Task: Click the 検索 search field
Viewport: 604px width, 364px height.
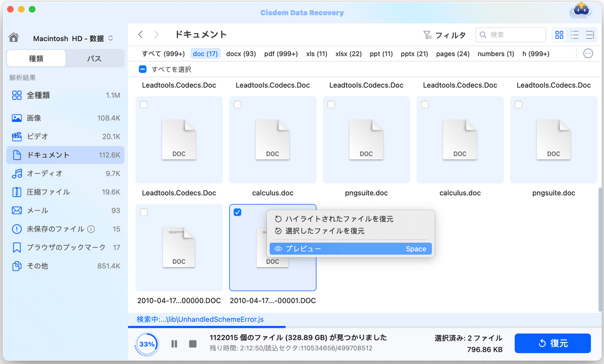Action: 511,35
